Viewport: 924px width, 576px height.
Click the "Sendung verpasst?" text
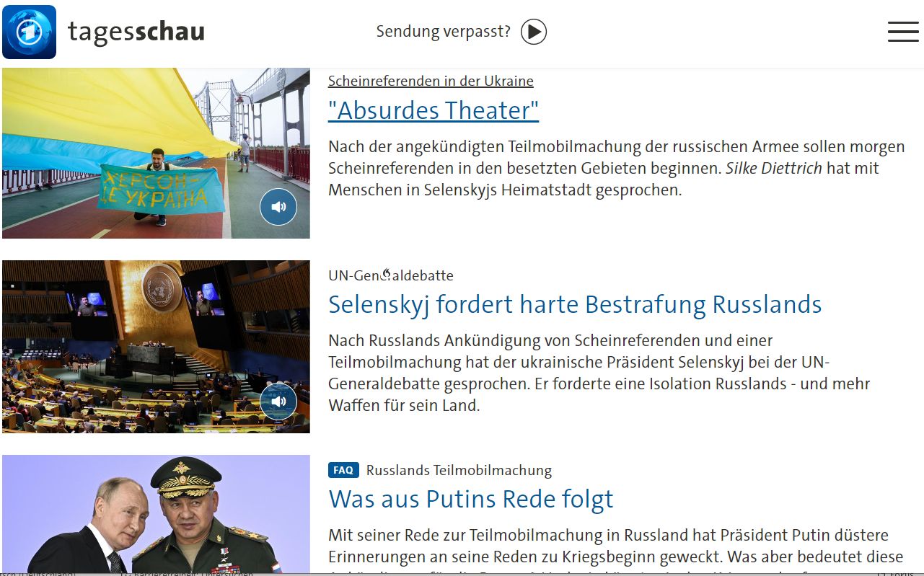click(x=444, y=32)
